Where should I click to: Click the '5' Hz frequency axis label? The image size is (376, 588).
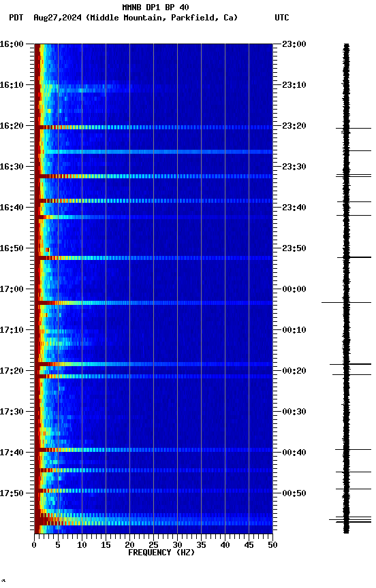pos(58,545)
